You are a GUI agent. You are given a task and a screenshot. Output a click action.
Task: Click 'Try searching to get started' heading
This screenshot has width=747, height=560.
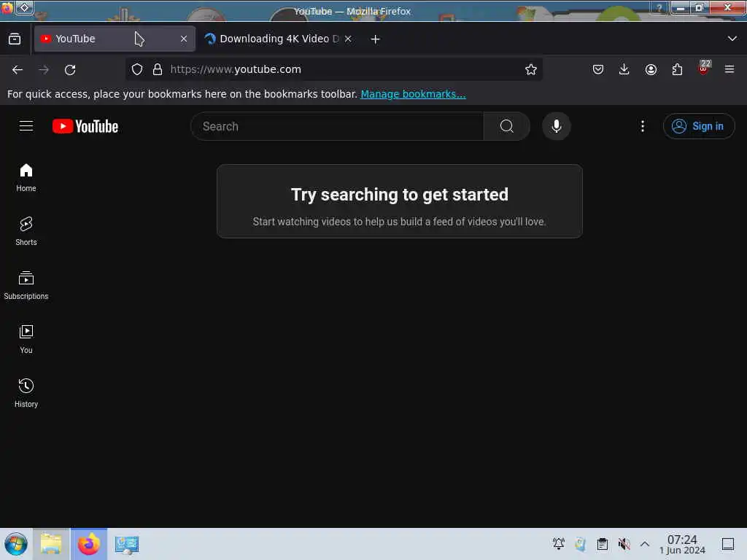tap(399, 194)
